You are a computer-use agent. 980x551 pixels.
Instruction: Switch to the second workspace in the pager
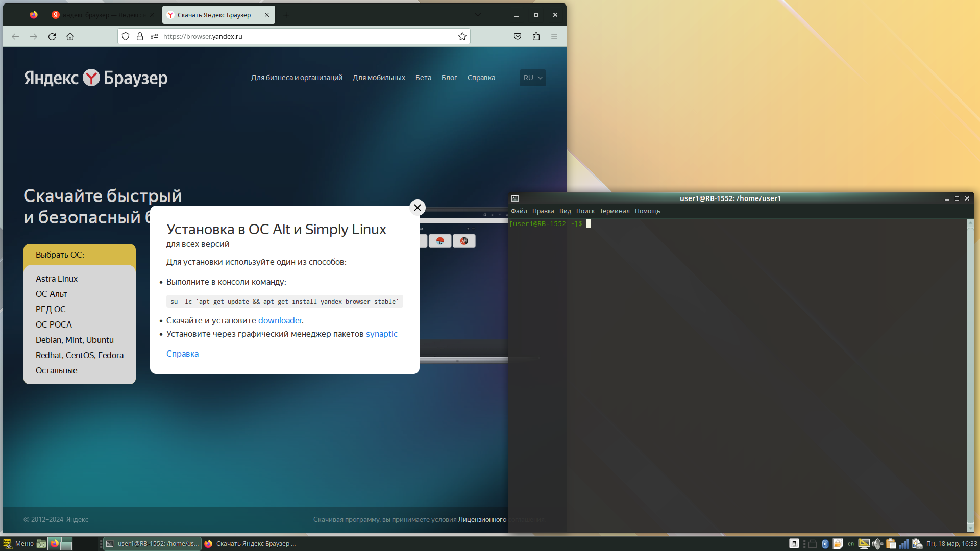click(x=86, y=543)
